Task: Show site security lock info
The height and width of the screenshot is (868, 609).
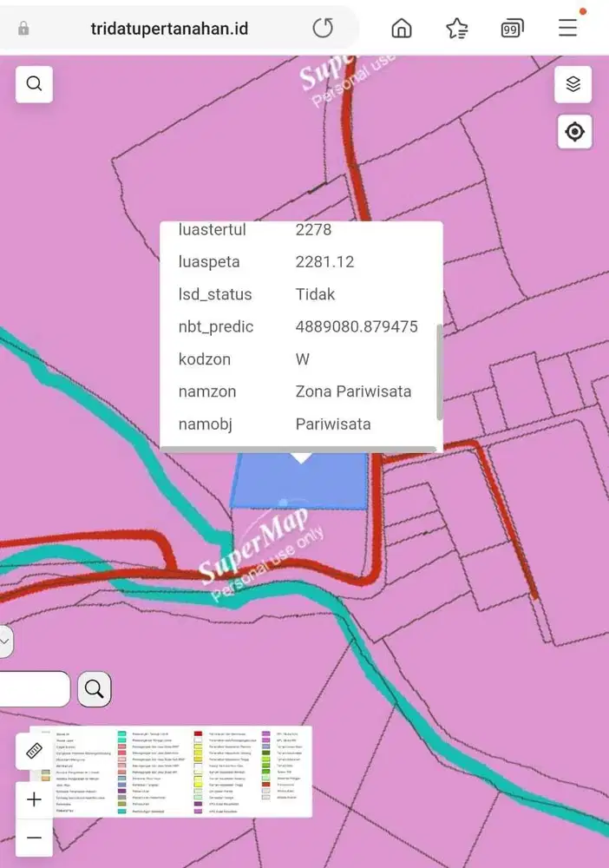Action: pos(23,29)
